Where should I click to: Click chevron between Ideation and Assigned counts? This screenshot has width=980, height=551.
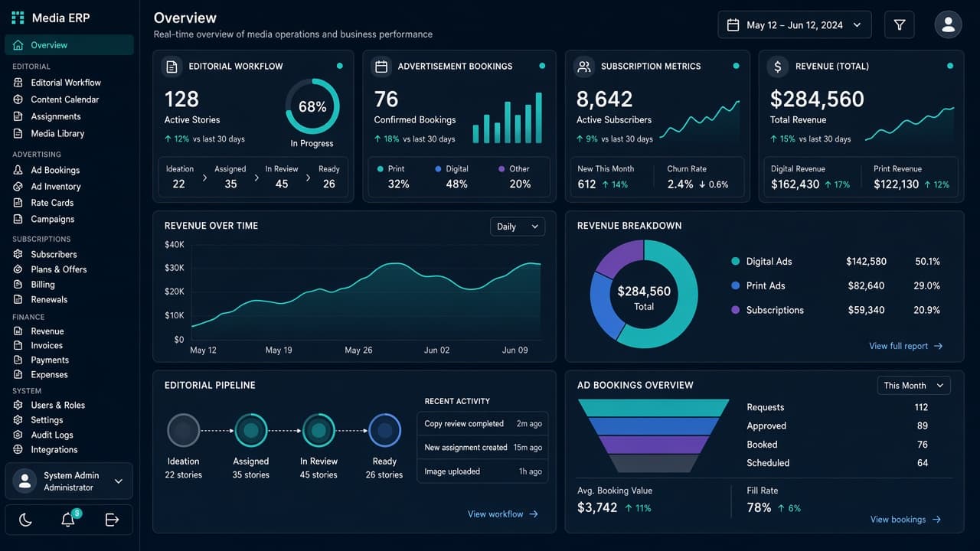pyautogui.click(x=204, y=178)
